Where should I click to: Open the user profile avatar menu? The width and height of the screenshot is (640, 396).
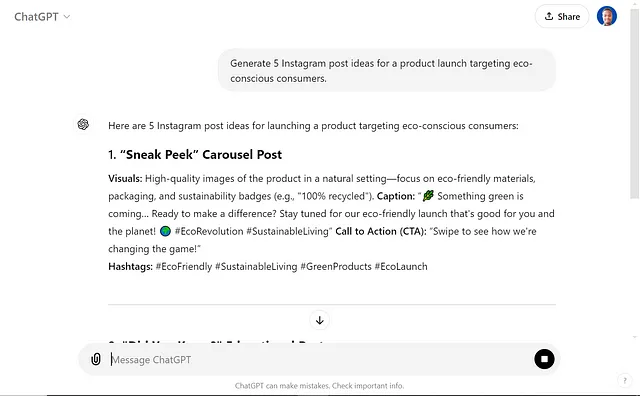pos(607,16)
